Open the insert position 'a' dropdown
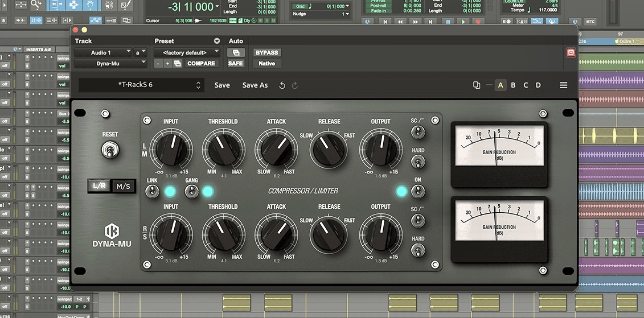This screenshot has width=644, height=318. (x=141, y=52)
